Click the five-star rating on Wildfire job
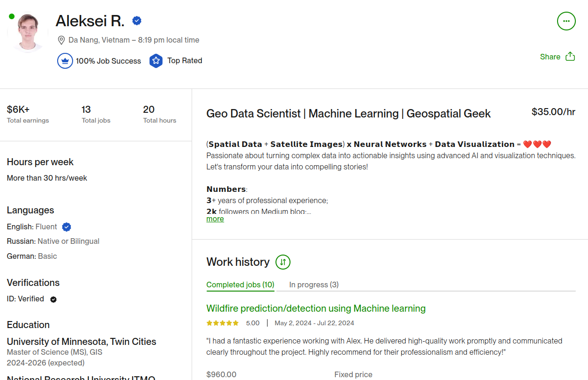Screen dimensions: 588x380 pyautogui.click(x=223, y=323)
